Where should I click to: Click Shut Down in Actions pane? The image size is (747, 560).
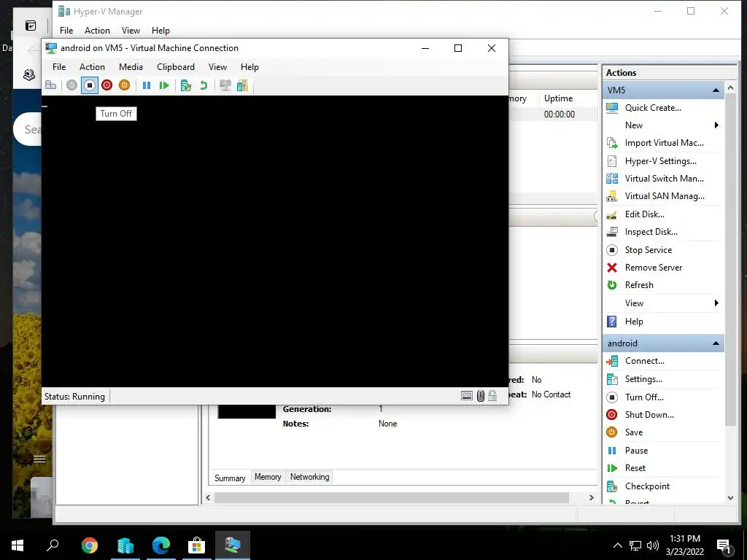[x=649, y=415]
